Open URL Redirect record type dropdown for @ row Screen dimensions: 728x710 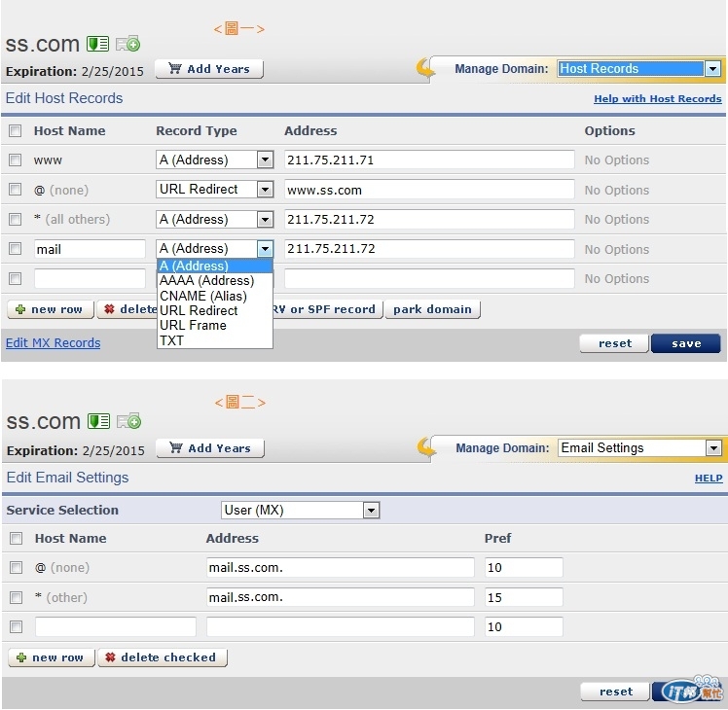[x=214, y=190]
